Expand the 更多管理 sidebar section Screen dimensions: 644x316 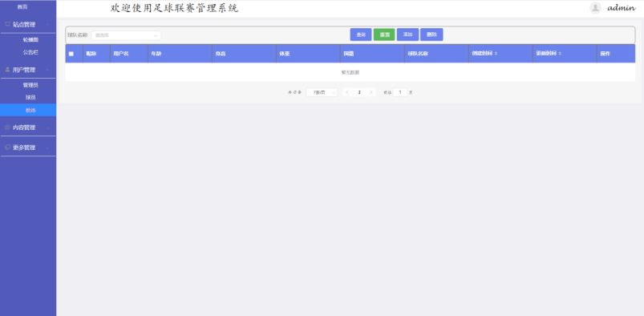pos(28,148)
